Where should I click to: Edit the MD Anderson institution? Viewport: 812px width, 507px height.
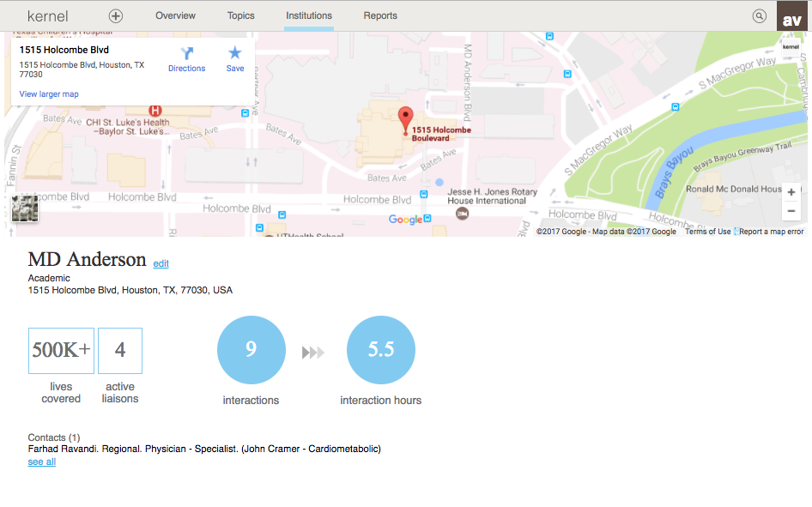[x=161, y=263]
